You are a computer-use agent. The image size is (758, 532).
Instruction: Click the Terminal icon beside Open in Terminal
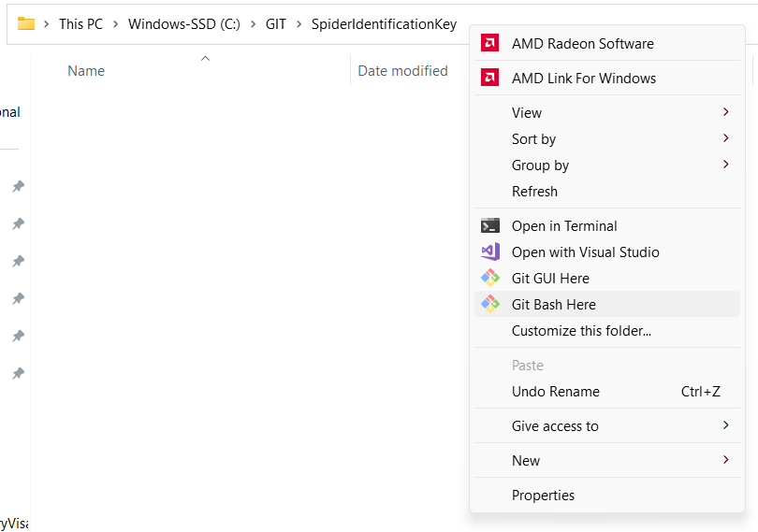[x=489, y=225]
